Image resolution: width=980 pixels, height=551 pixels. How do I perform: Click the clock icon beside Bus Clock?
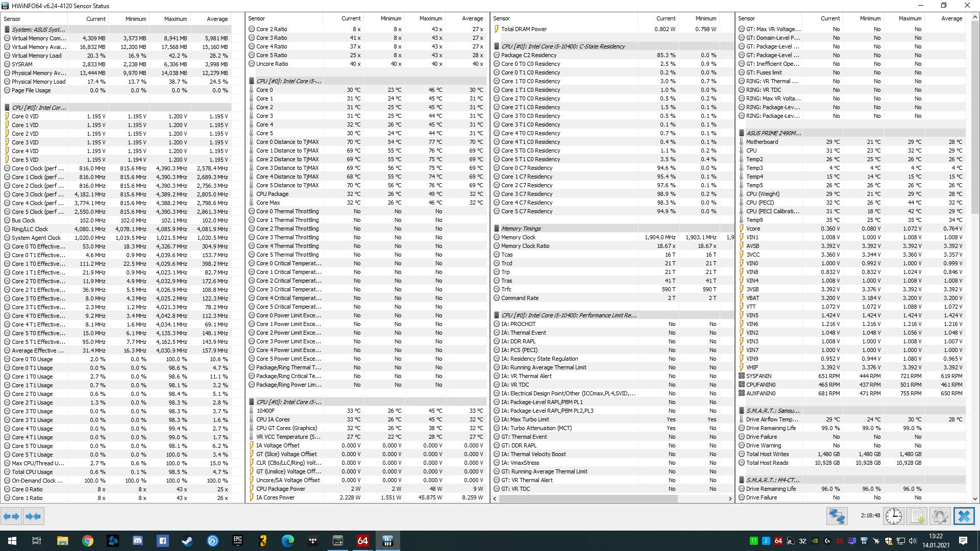7,220
